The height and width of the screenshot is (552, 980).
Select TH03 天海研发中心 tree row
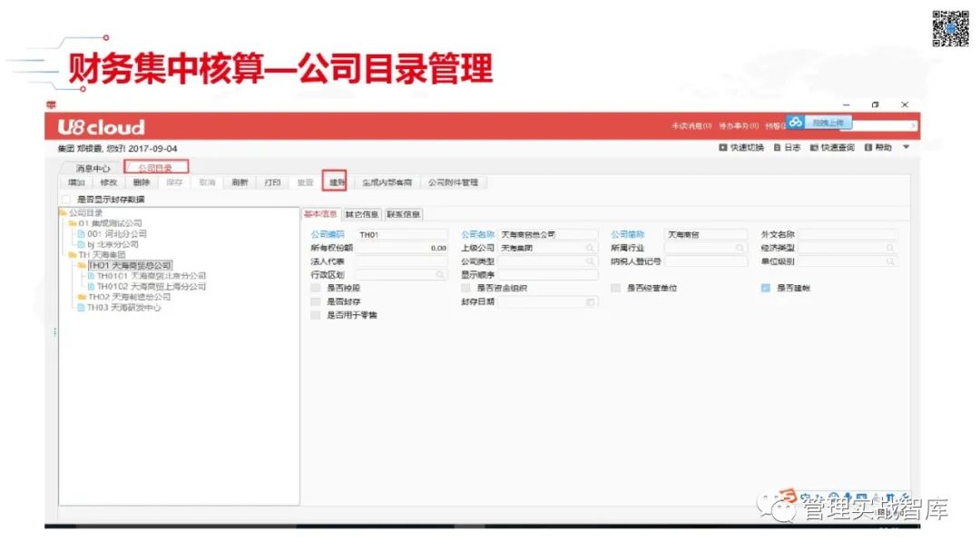click(123, 308)
